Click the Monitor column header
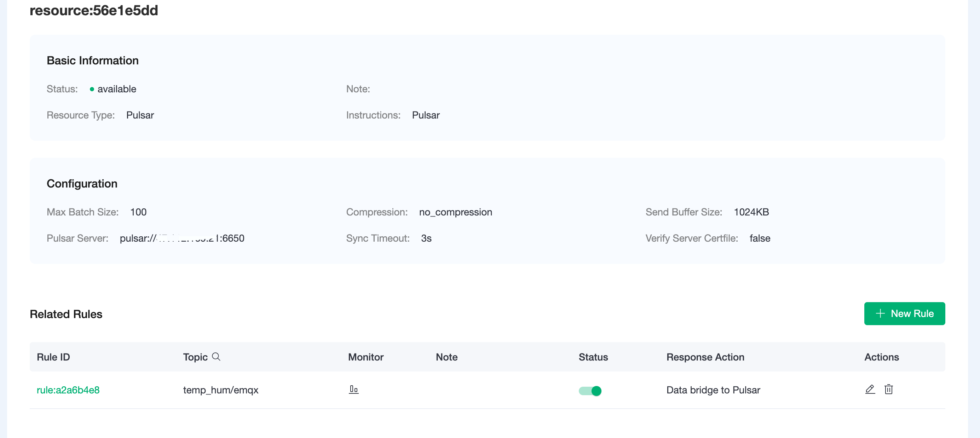980x438 pixels. pyautogui.click(x=365, y=357)
